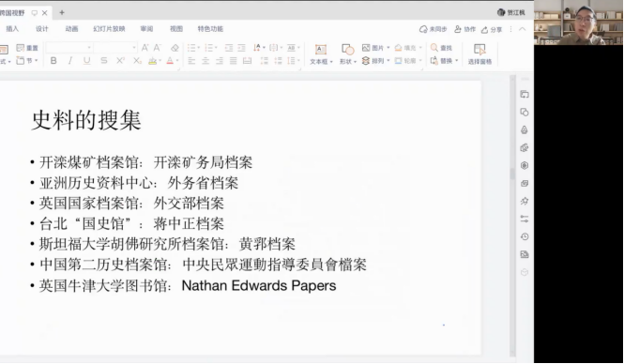This screenshot has width=624, height=364.
Task: Click the vertical scrollbar thumb
Action: (x=512, y=174)
